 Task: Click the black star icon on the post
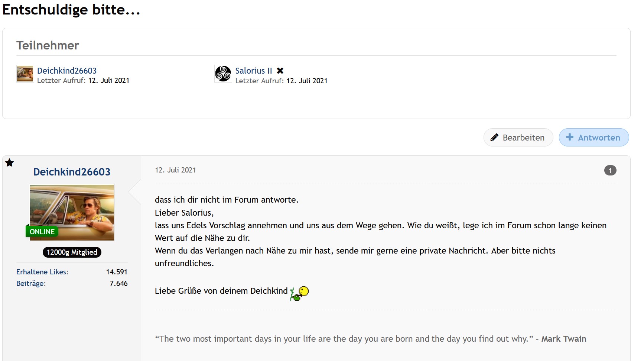[10, 163]
